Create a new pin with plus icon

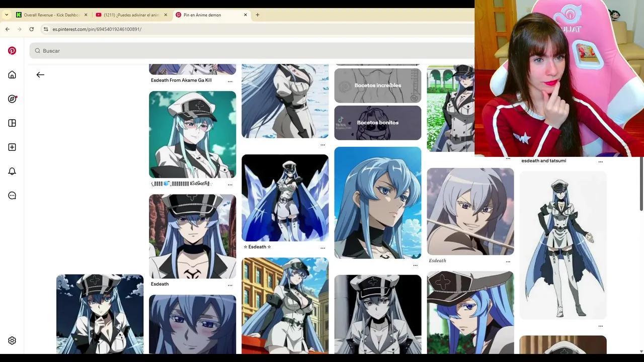point(12,147)
